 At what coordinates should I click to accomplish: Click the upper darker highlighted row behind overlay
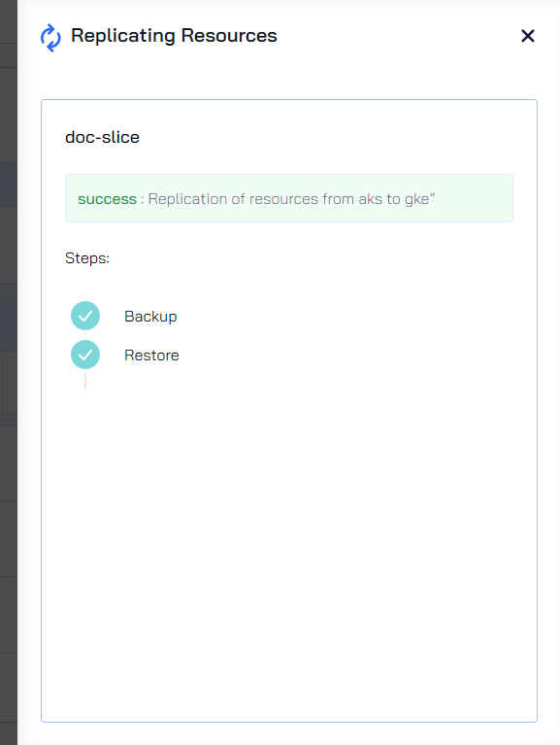click(9, 185)
